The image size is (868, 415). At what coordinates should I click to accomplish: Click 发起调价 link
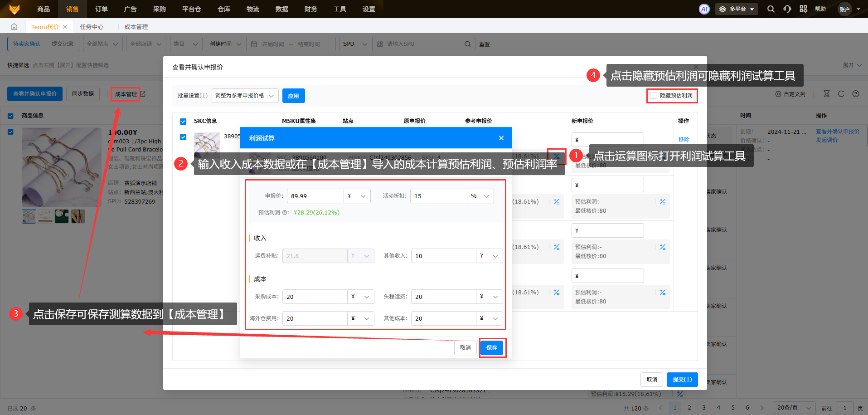(x=827, y=140)
